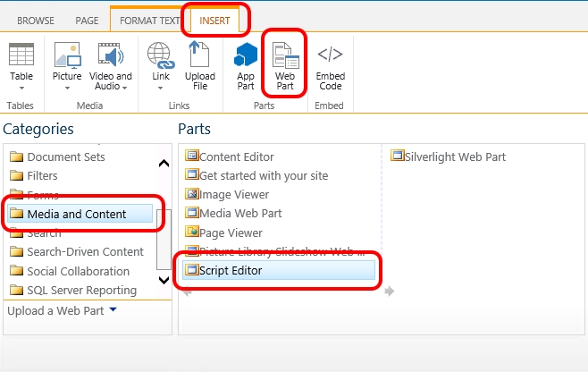Open the Web Part picker
Image resolution: width=588 pixels, height=372 pixels.
pyautogui.click(x=285, y=59)
